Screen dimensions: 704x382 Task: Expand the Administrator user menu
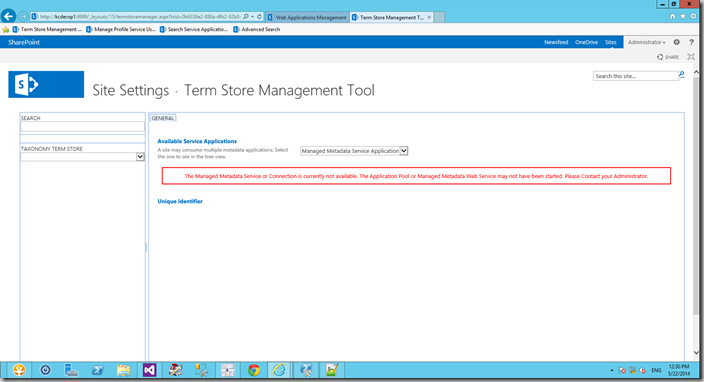[647, 42]
